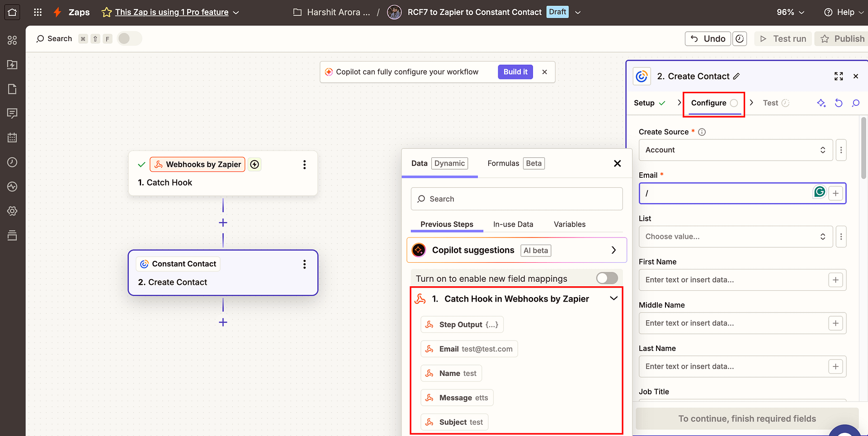Screen dimensions: 868x436
Task: Add a step between Catch Hook and Create Contact
Action: tap(223, 223)
